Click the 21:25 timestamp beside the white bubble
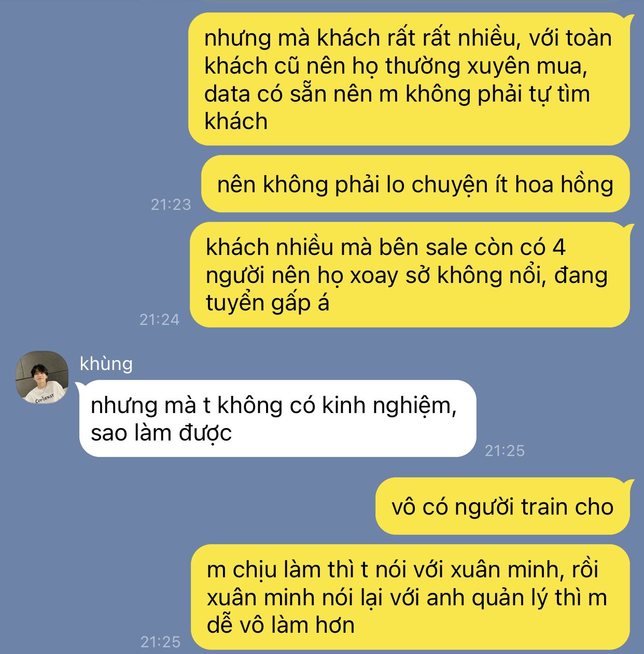The height and width of the screenshot is (654, 644). point(505,451)
